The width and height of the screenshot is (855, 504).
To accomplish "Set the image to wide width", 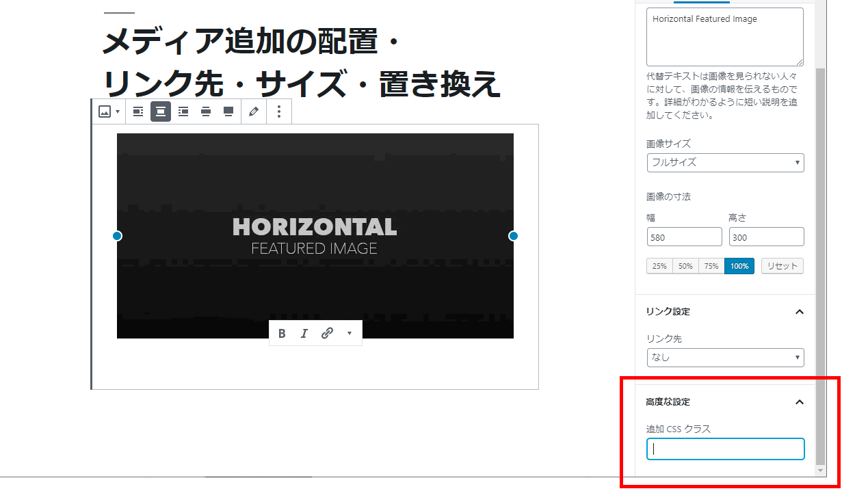I will (x=206, y=111).
